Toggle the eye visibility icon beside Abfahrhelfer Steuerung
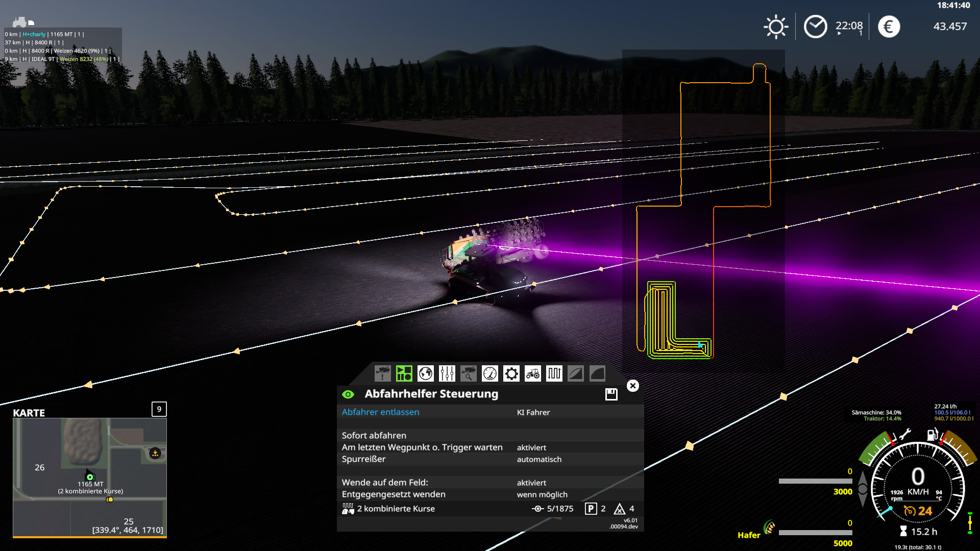Viewport: 980px width, 551px height. pos(349,394)
